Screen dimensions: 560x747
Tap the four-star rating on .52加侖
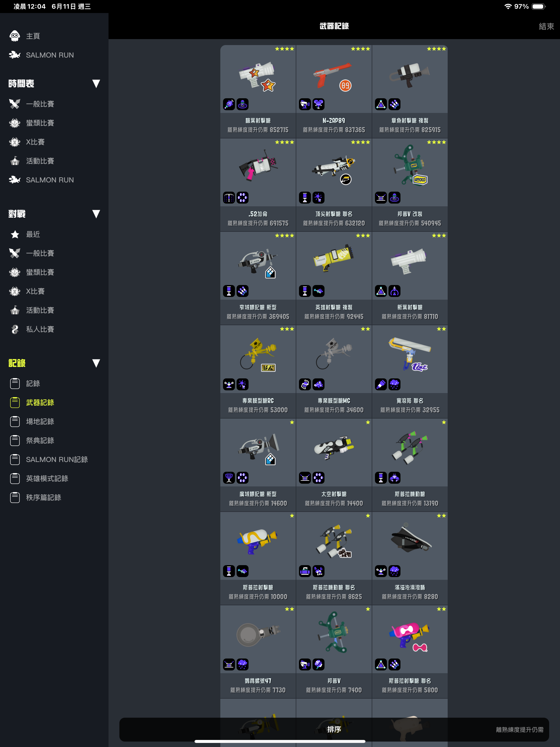tap(284, 142)
